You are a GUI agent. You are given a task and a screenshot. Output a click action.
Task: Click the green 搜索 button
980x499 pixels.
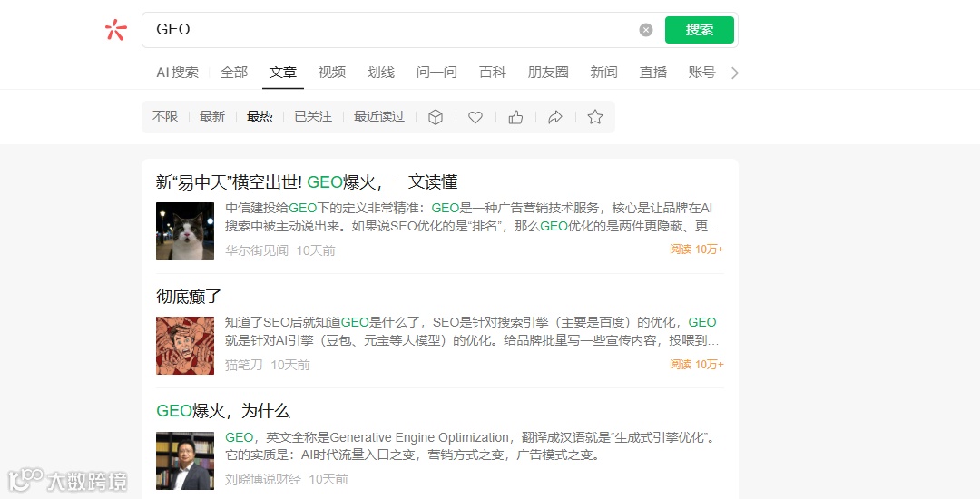[700, 30]
